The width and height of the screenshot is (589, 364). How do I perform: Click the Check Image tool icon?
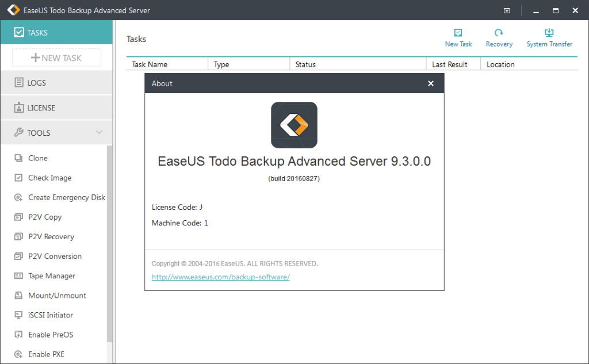tap(18, 178)
